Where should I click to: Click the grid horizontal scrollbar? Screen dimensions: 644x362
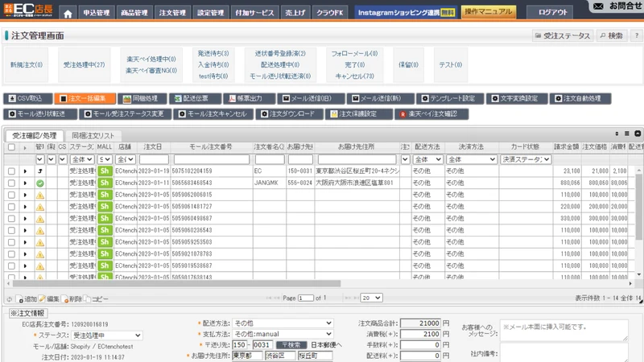(x=176, y=284)
